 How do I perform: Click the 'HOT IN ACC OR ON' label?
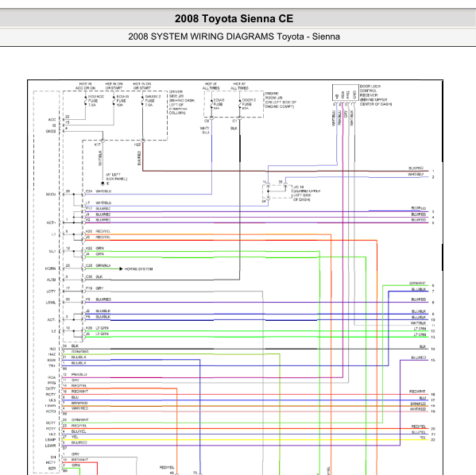(x=85, y=86)
